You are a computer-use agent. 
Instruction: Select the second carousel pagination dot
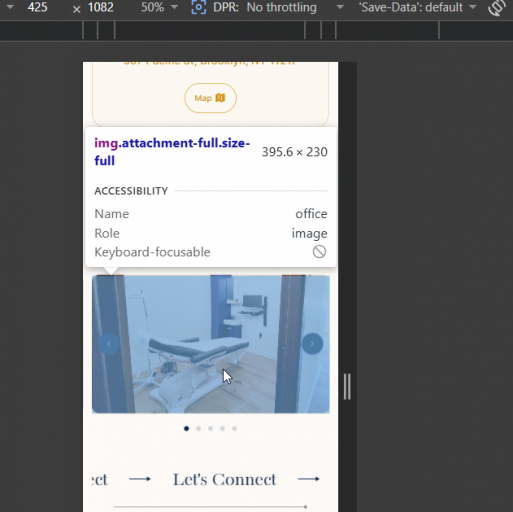coord(198,428)
